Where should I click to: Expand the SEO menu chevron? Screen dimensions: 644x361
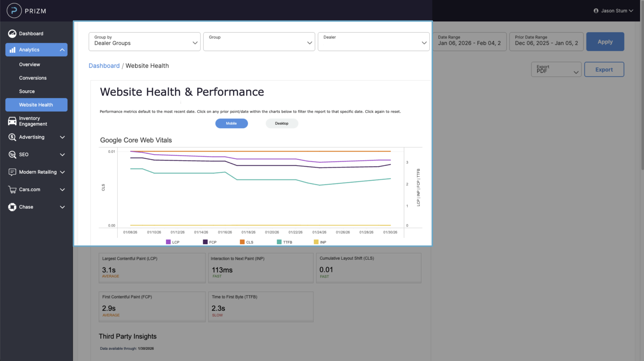coord(62,154)
